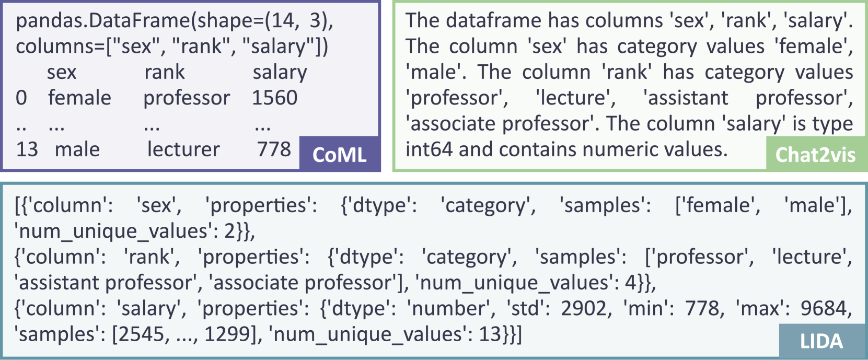Image resolution: width=868 pixels, height=360 pixels.
Task: Click the Chat2vis label badge
Action: point(815,155)
